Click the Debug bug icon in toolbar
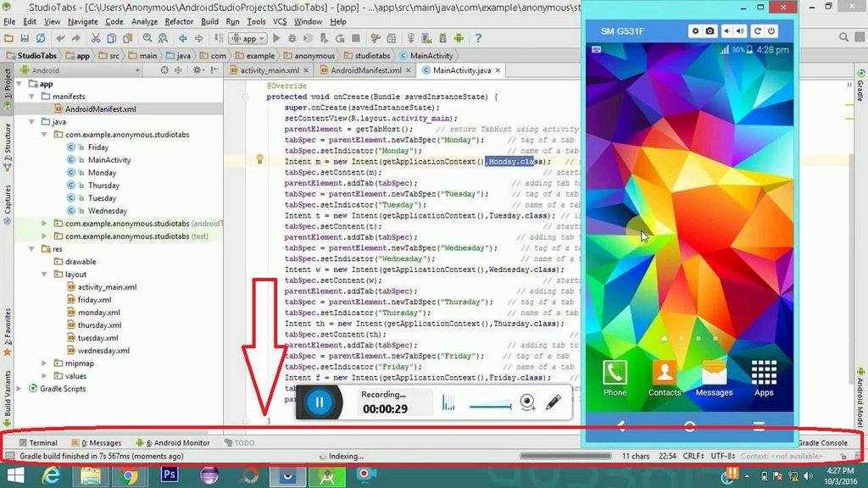868x488 pixels. coord(292,38)
